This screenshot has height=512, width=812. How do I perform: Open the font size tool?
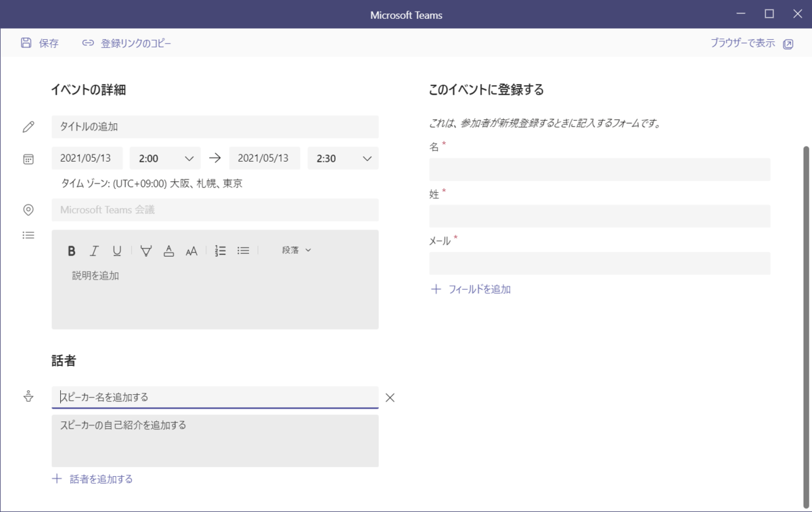(x=191, y=251)
